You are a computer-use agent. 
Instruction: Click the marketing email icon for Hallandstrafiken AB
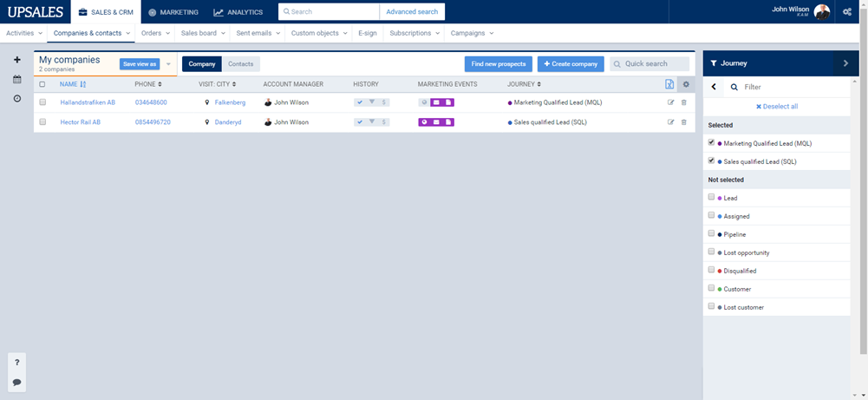[436, 102]
